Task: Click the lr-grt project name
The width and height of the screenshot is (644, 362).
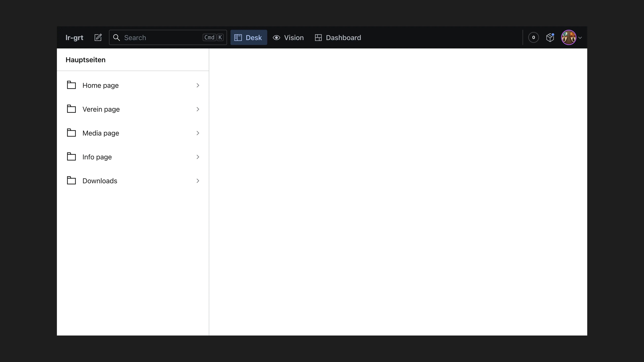Action: click(x=74, y=38)
